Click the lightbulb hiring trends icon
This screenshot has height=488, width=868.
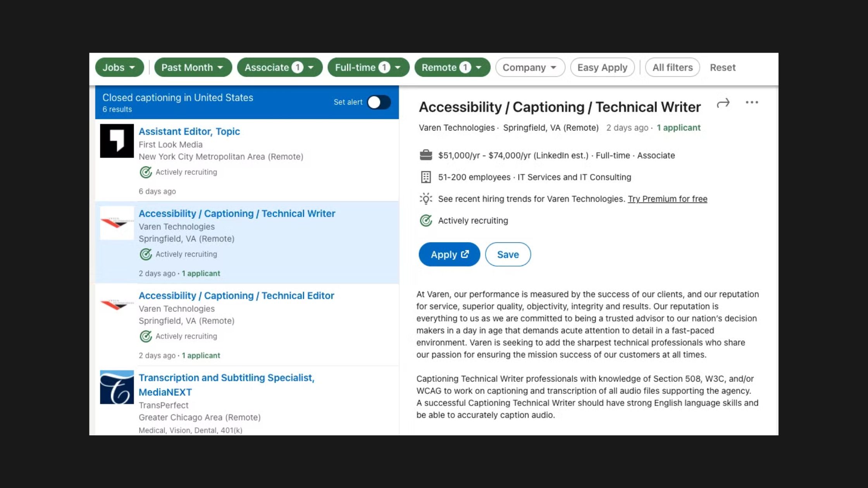pyautogui.click(x=426, y=199)
